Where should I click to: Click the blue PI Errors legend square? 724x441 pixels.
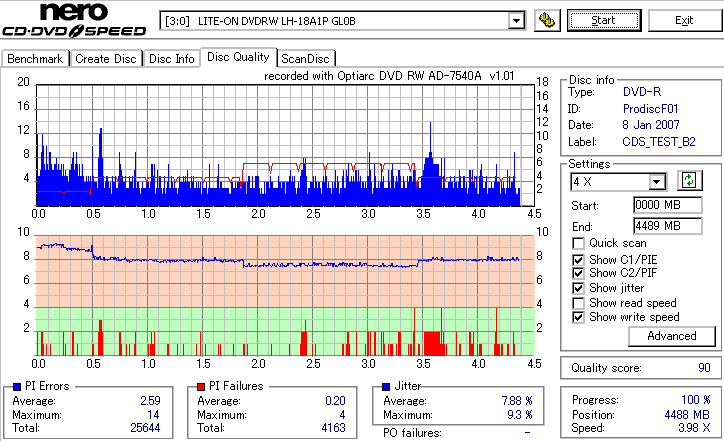tap(17, 387)
